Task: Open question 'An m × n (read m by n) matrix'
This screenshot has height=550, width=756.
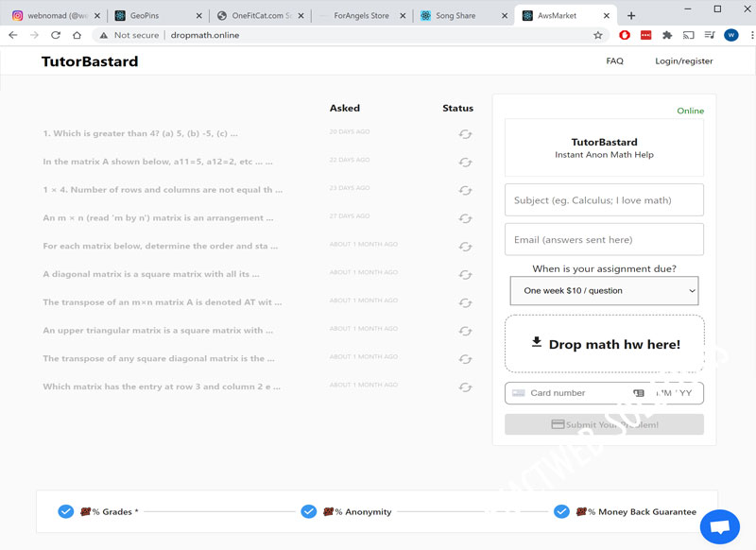Action: click(158, 218)
